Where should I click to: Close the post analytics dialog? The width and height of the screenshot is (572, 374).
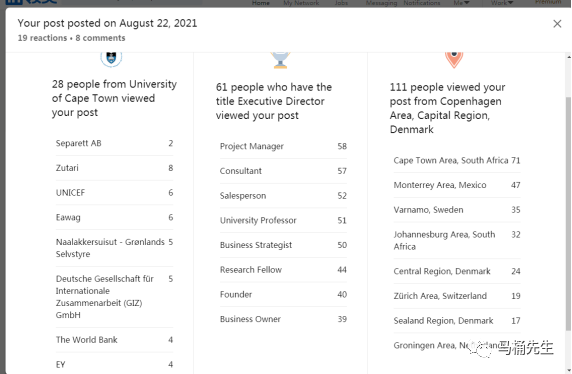tap(557, 24)
